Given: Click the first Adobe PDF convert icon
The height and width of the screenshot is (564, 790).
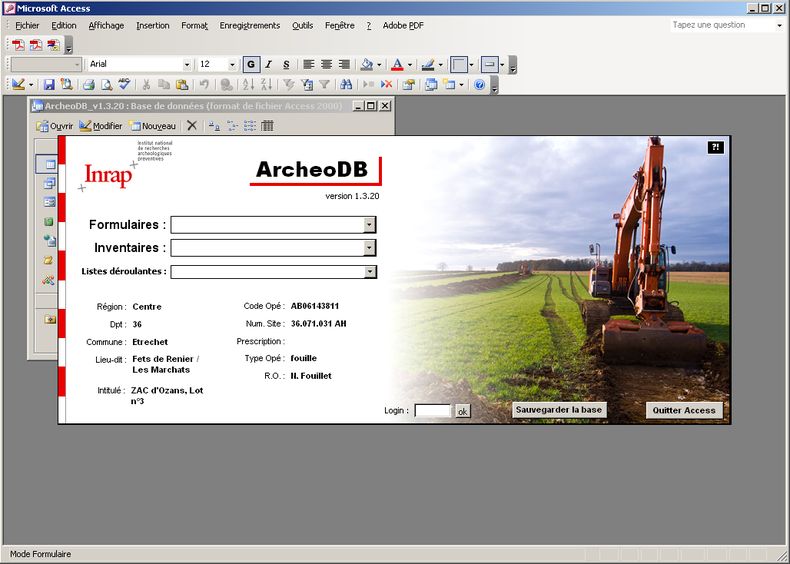Looking at the screenshot, I should coord(18,45).
